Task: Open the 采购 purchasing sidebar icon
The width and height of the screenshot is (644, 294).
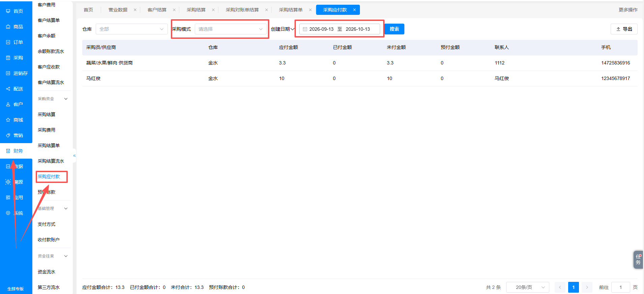Action: tap(8, 58)
